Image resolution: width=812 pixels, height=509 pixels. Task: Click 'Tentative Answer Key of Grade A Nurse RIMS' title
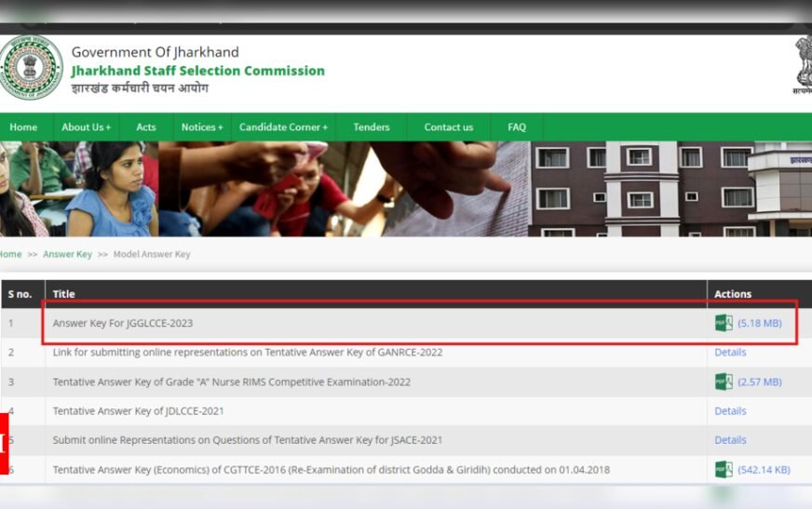click(x=232, y=382)
